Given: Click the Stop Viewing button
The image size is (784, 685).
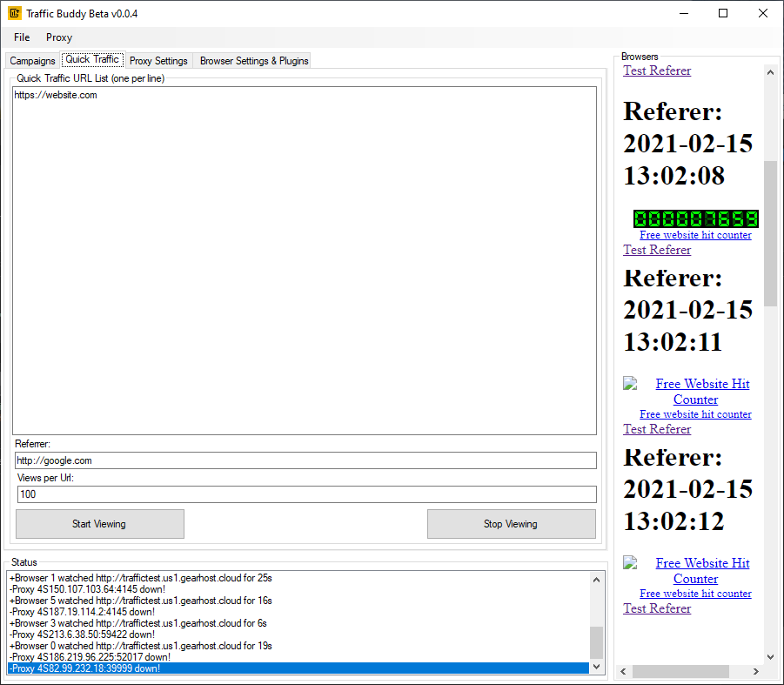Looking at the screenshot, I should point(511,523).
